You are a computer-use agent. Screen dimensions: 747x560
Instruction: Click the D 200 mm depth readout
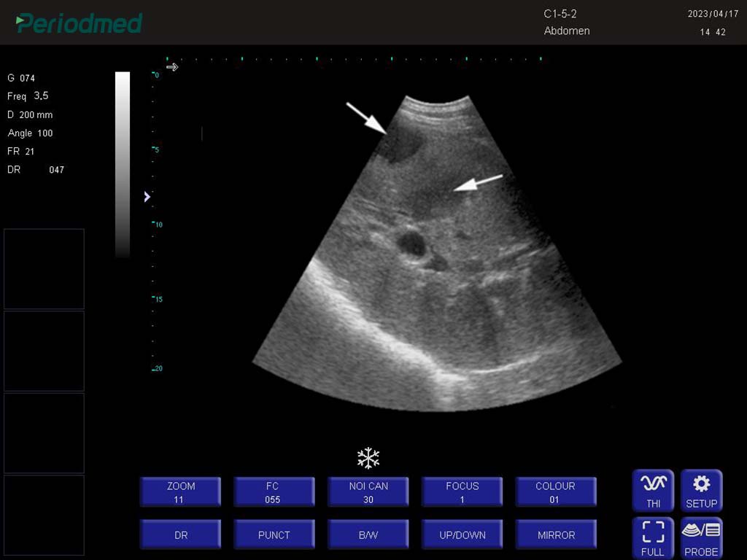point(30,114)
